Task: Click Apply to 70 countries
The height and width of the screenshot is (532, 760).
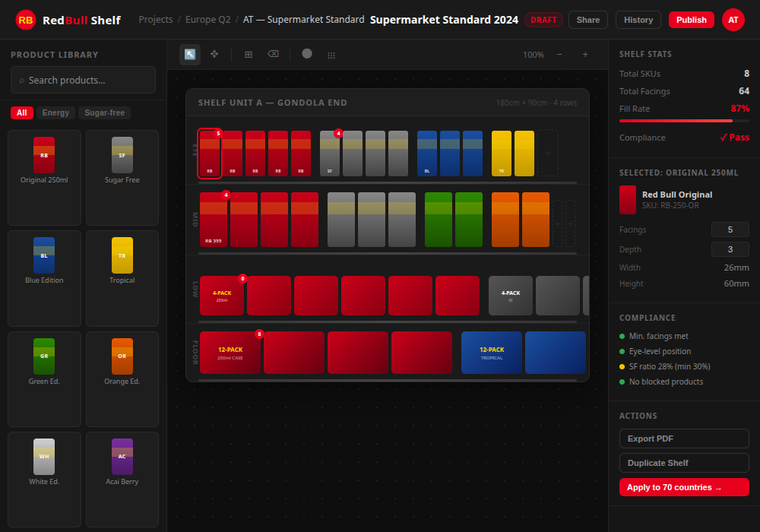Action: click(x=684, y=487)
